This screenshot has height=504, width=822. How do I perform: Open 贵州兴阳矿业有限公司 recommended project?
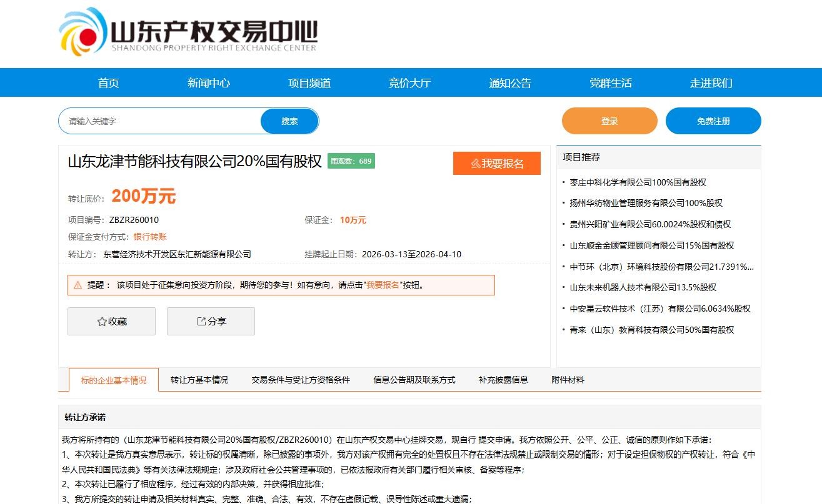pyautogui.click(x=650, y=224)
